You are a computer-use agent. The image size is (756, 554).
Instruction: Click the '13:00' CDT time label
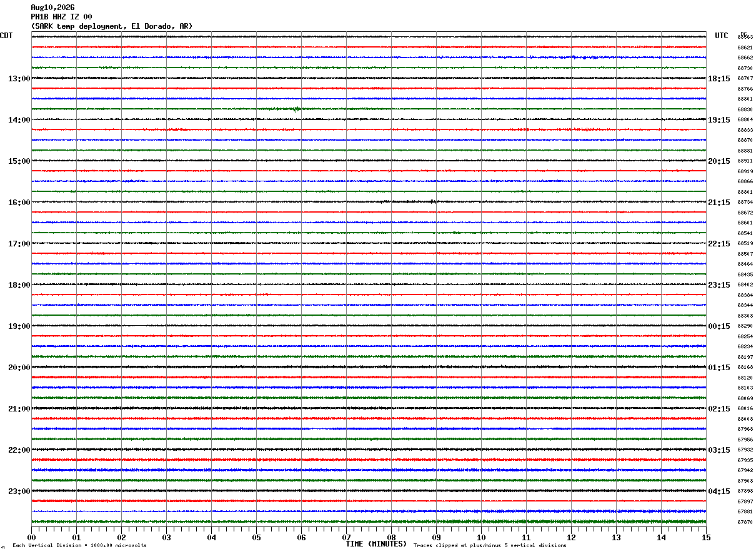click(x=19, y=79)
